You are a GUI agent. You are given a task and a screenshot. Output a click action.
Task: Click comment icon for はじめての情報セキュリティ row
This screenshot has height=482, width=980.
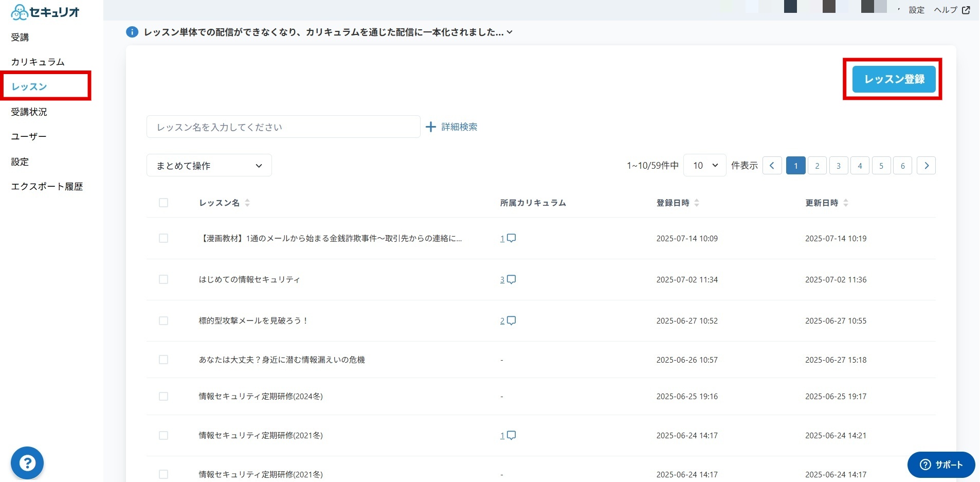(512, 279)
